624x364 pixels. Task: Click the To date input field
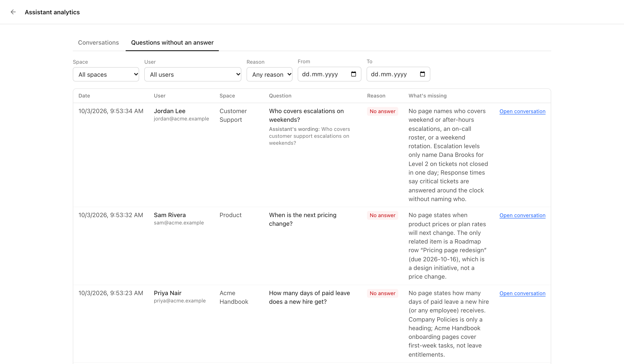[398, 74]
